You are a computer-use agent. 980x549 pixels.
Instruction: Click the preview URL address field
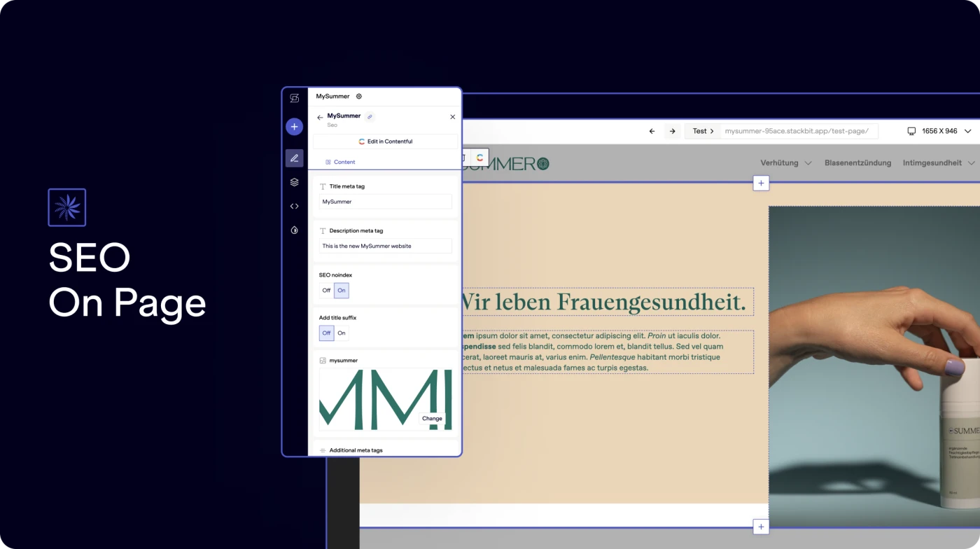coord(799,131)
